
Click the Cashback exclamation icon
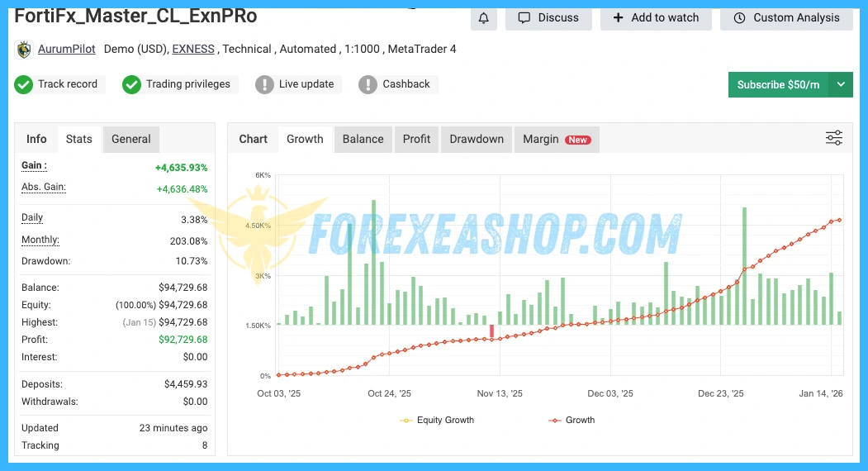[x=368, y=84]
